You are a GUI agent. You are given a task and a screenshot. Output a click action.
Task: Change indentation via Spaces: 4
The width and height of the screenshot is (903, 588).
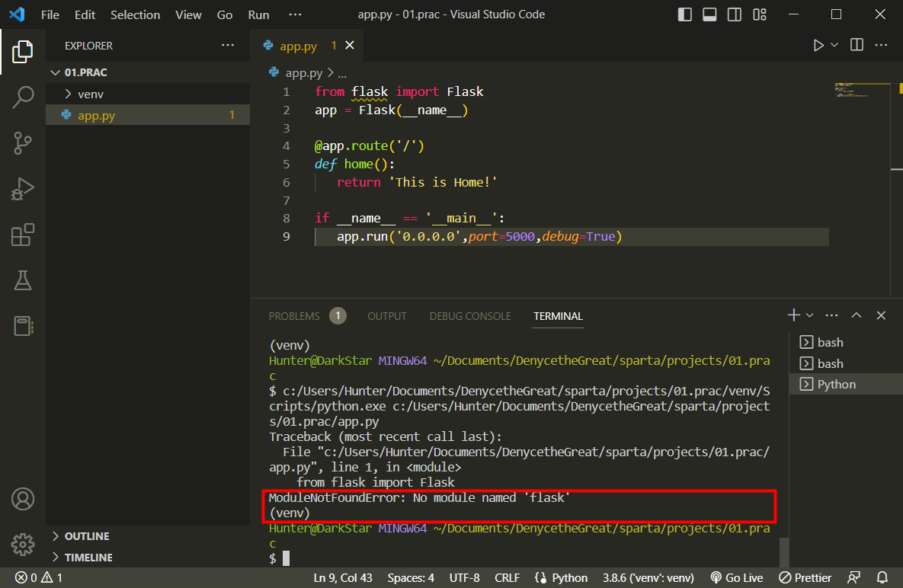tap(411, 577)
